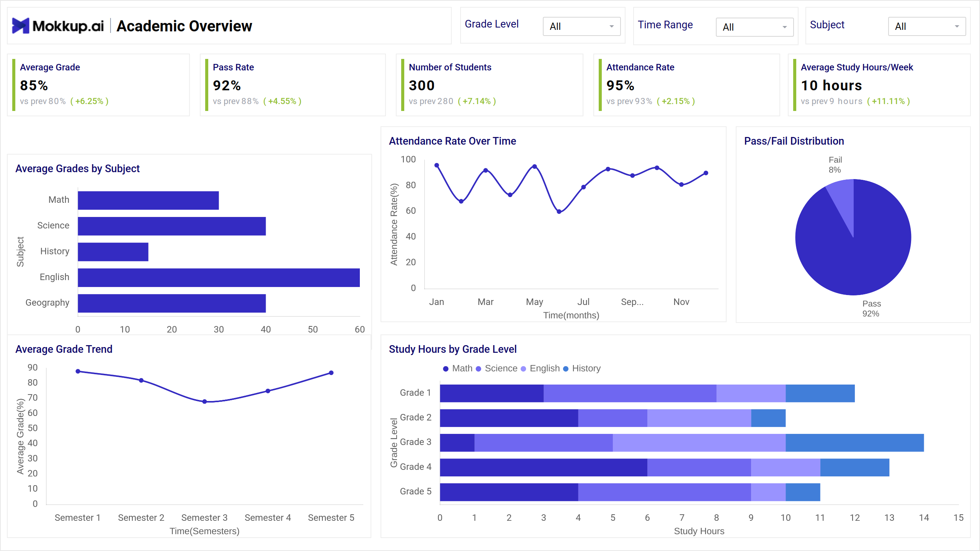Viewport: 980px width, 551px height.
Task: Click the Math legend dot
Action: pyautogui.click(x=446, y=369)
